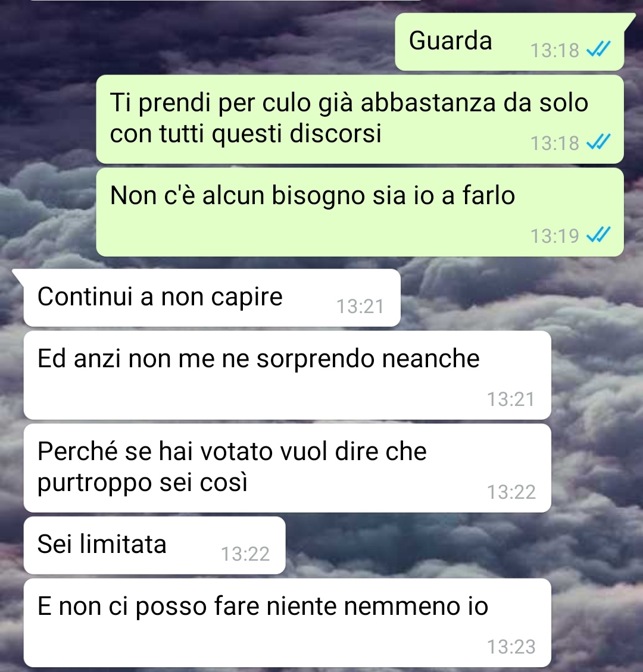Select the 'Guarda' message bubble

(509, 42)
